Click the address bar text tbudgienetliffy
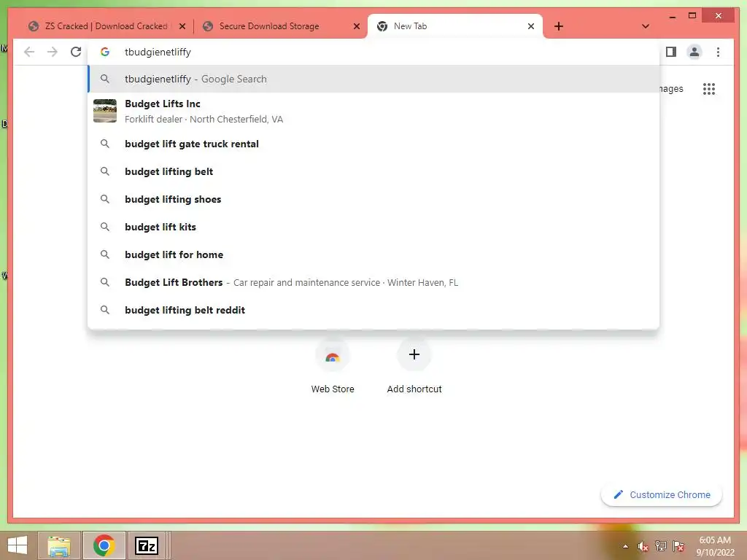Viewport: 747px width, 560px height. pos(158,52)
